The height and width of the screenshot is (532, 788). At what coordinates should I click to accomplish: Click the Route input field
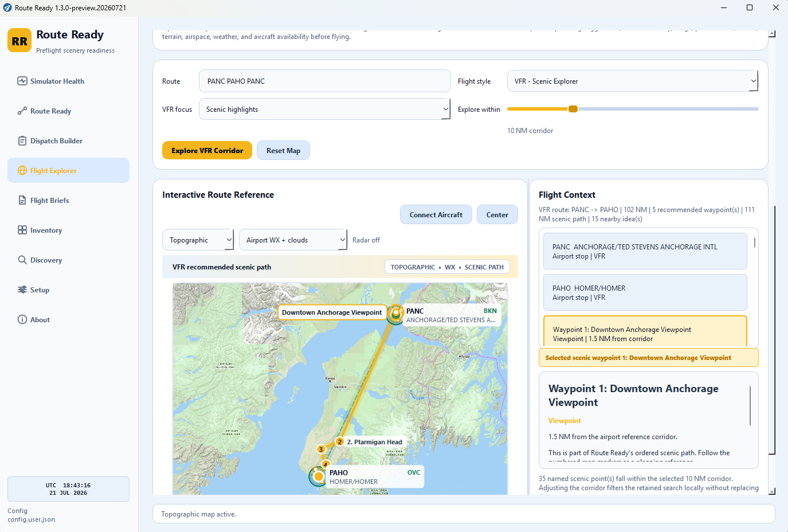click(x=324, y=81)
